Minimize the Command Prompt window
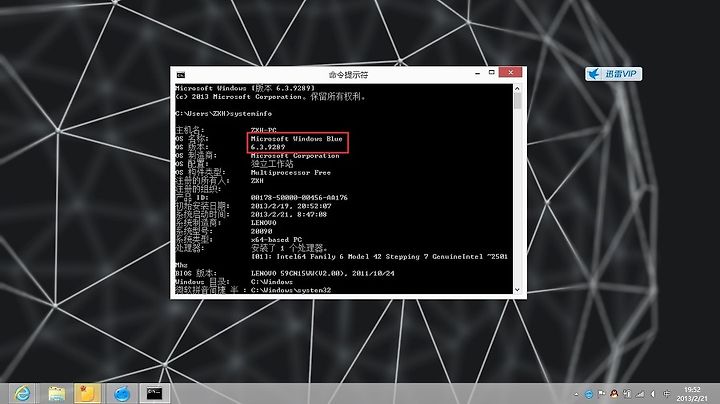This screenshot has width=720, height=404. 478,73
